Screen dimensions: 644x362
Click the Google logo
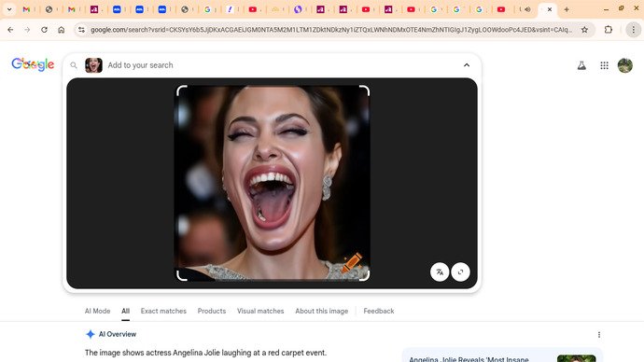(33, 64)
